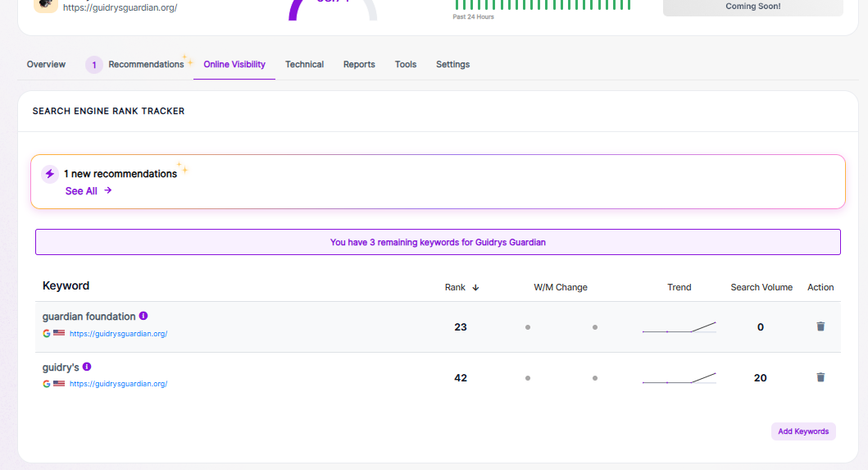Click the Search Engine Rank Tracker heading
Viewport: 868px width, 470px height.
point(108,111)
